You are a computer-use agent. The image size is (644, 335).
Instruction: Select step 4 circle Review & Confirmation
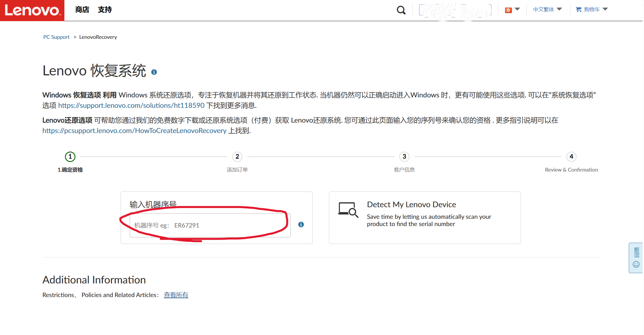click(x=571, y=157)
